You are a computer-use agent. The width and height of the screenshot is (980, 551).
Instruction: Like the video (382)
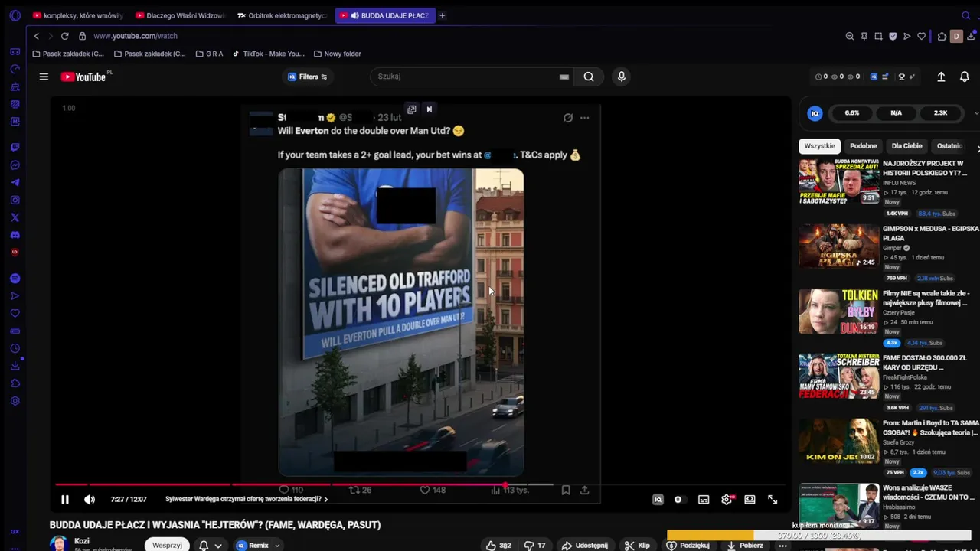click(498, 546)
